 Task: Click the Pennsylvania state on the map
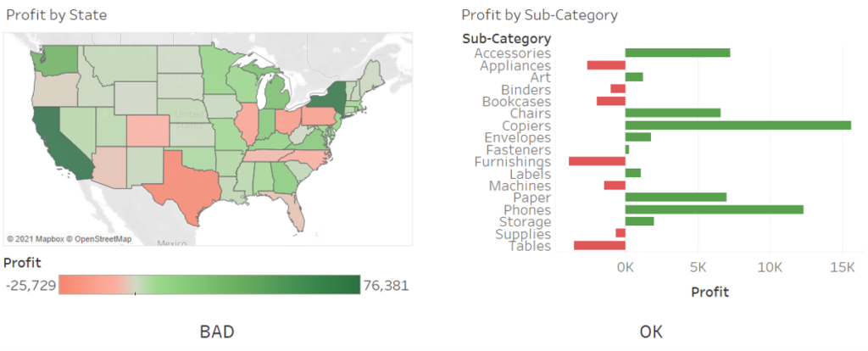tap(320, 116)
